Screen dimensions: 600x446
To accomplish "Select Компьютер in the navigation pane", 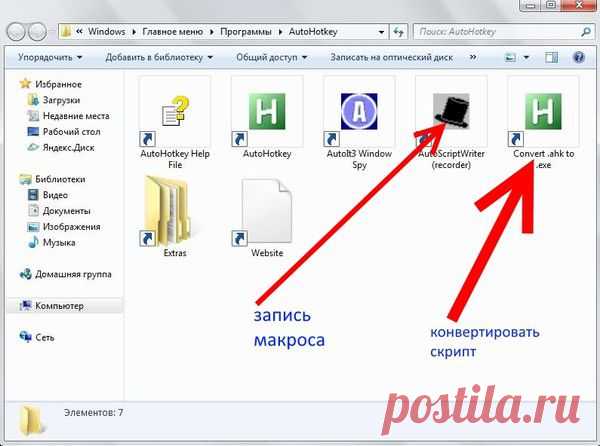I will (x=59, y=306).
